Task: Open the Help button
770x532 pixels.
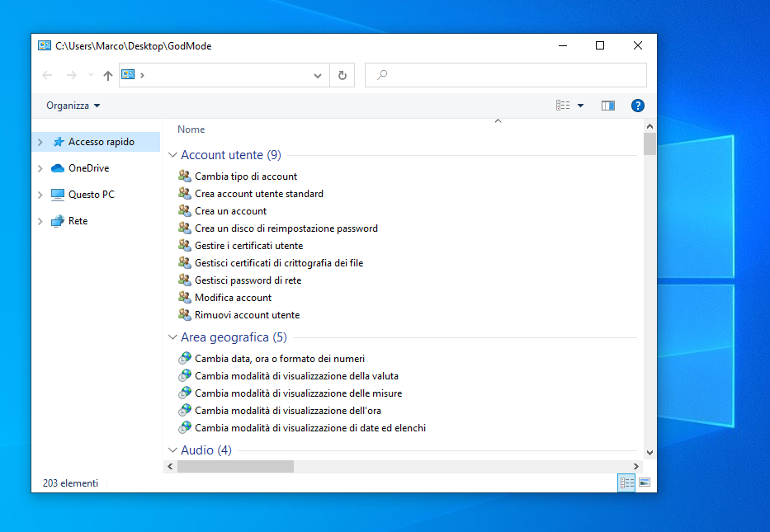Action: pyautogui.click(x=637, y=106)
